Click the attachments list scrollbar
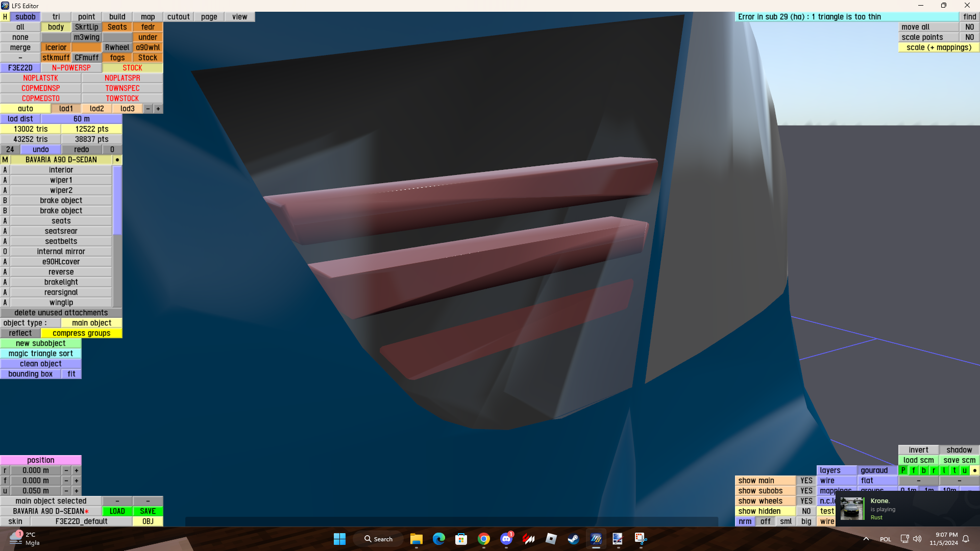The image size is (980, 551). click(117, 200)
